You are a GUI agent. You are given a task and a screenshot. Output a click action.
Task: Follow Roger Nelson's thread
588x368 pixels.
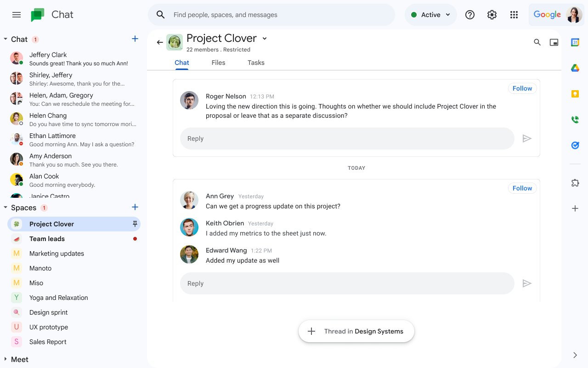[x=522, y=88]
